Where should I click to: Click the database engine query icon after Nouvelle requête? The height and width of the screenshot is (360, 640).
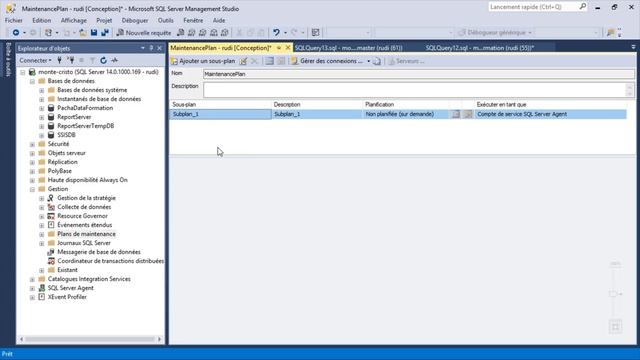click(x=180, y=32)
